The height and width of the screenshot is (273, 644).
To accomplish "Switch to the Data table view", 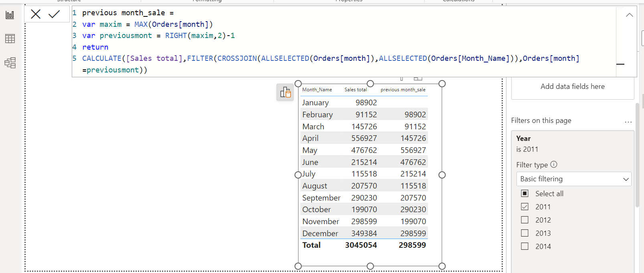I will click(x=10, y=39).
